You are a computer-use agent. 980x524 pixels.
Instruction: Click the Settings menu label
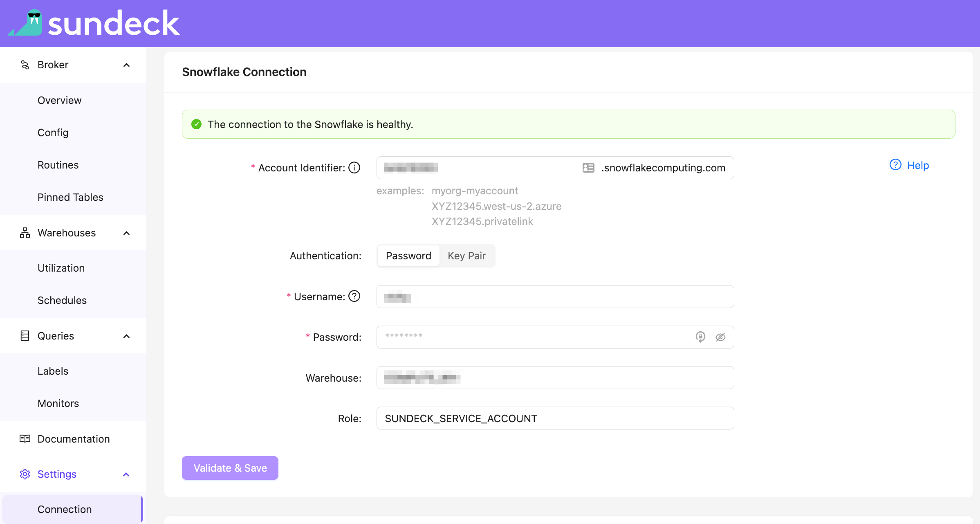(57, 474)
